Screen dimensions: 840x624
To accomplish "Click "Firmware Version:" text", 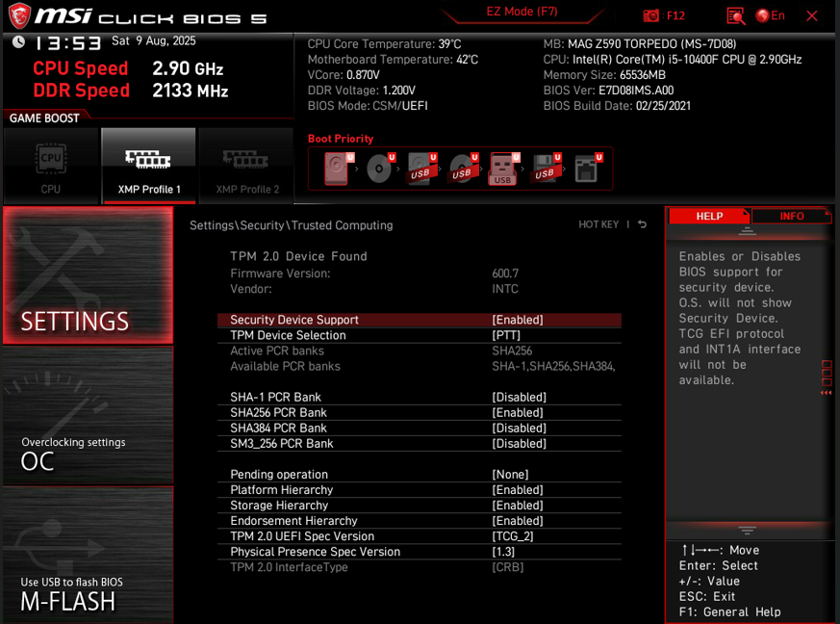I will (x=280, y=273).
